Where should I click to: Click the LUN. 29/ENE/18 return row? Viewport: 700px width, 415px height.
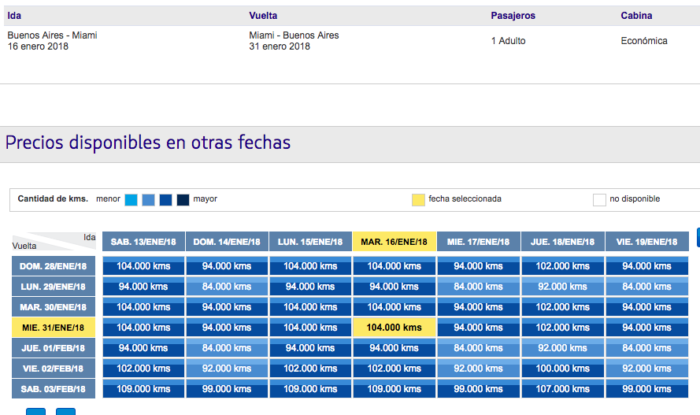click(53, 287)
